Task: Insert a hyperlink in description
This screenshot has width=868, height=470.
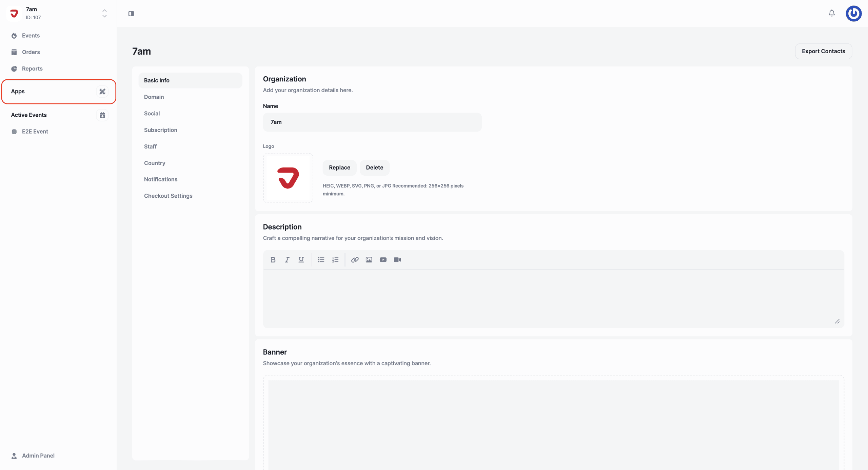Action: coord(355,260)
